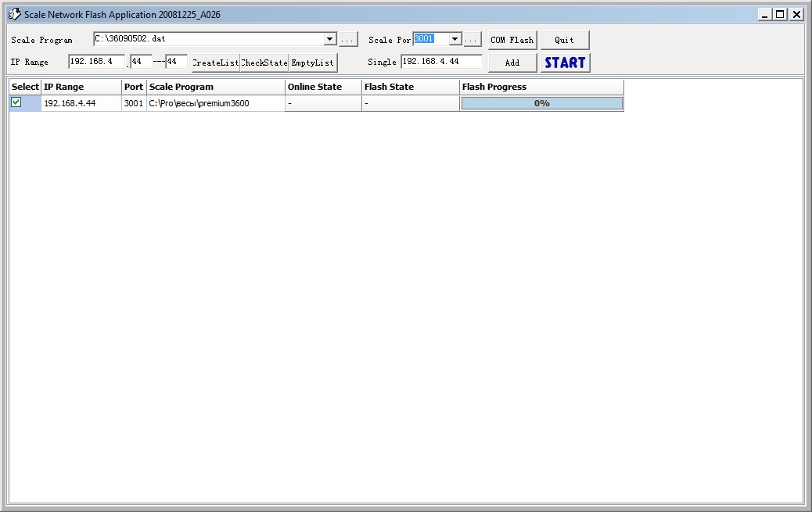Click the CreateList button

[215, 63]
